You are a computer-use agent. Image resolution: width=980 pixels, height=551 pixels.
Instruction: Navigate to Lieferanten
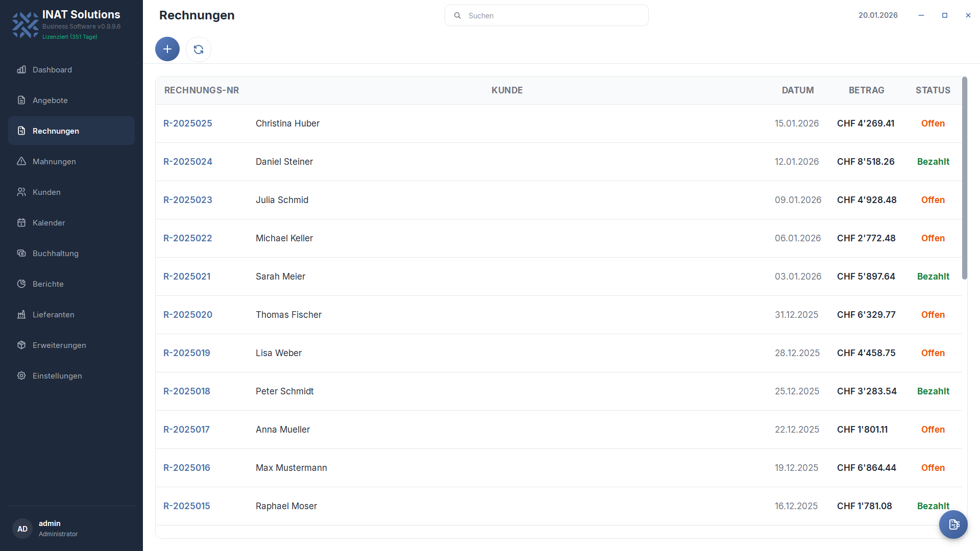(x=53, y=315)
